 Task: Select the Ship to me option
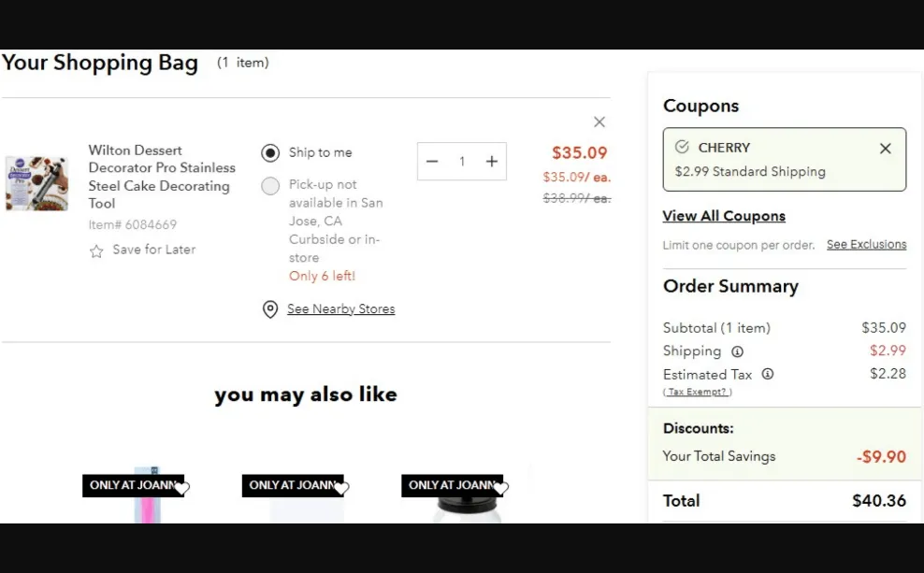point(270,153)
